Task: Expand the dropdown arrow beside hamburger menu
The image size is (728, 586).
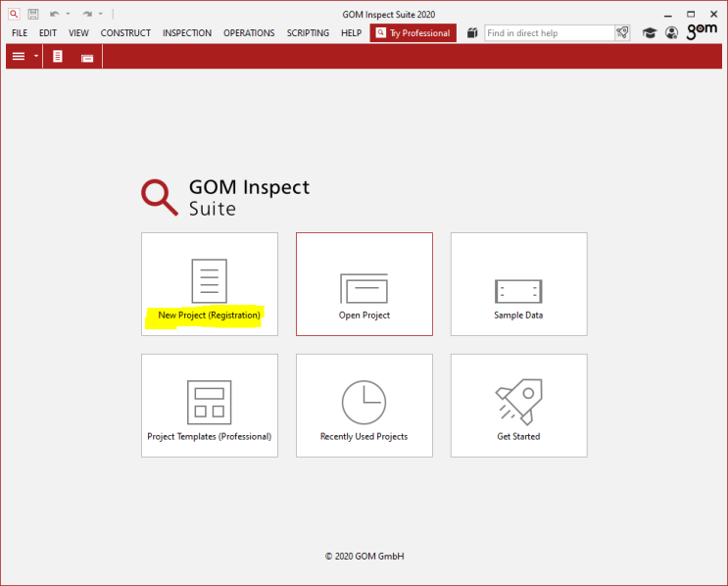Action: coord(36,57)
